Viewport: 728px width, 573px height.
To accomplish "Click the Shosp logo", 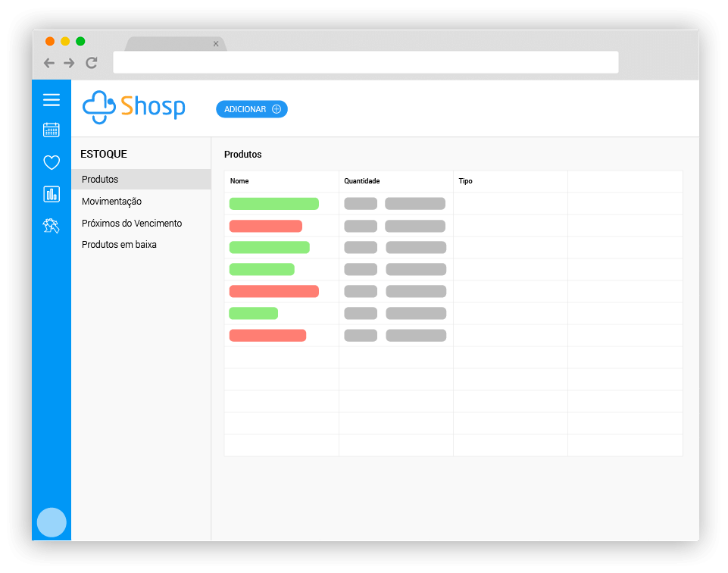I will (134, 108).
